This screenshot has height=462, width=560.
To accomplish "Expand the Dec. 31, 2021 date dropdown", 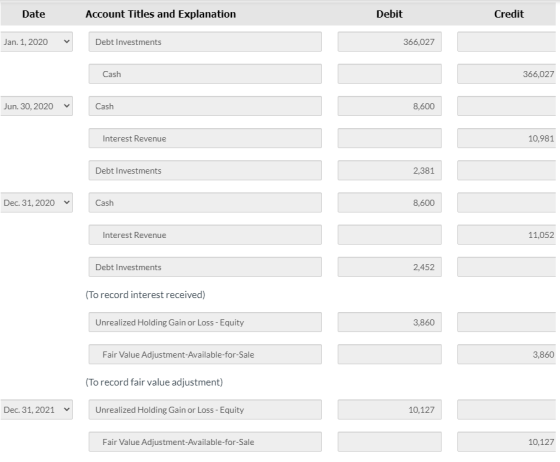I will coord(36,410).
